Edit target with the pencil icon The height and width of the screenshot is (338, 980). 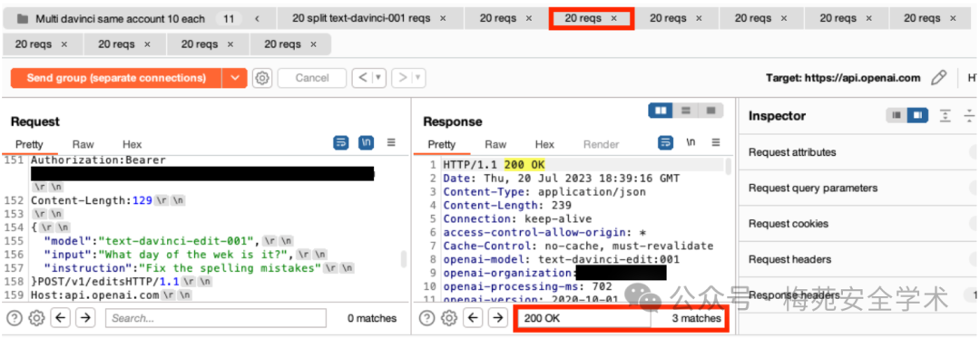coord(938,78)
